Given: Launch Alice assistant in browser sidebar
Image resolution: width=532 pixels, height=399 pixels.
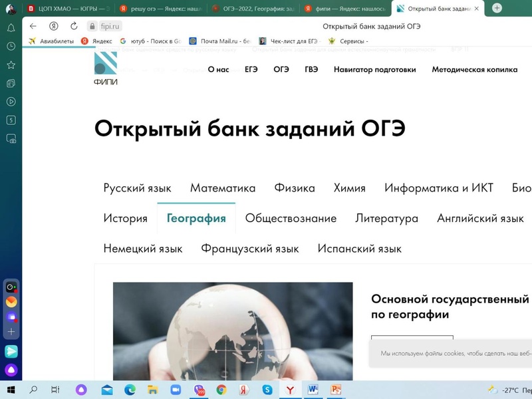Looking at the screenshot, I should pos(11,370).
